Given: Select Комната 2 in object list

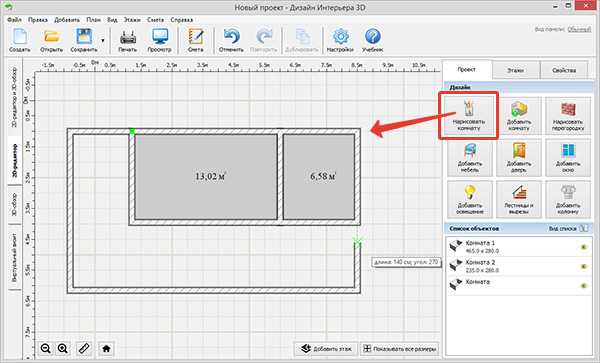Looking at the screenshot, I should pos(519,266).
